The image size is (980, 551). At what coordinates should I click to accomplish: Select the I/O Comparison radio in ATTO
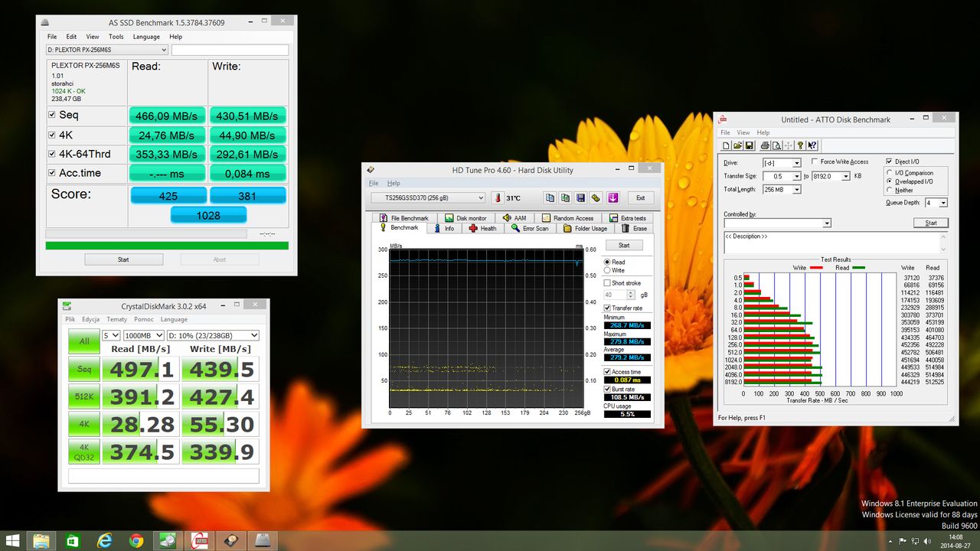pyautogui.click(x=889, y=173)
